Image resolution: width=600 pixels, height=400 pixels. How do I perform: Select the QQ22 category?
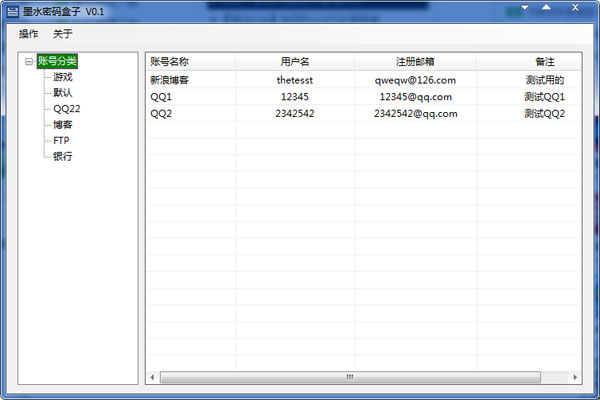[x=67, y=109]
